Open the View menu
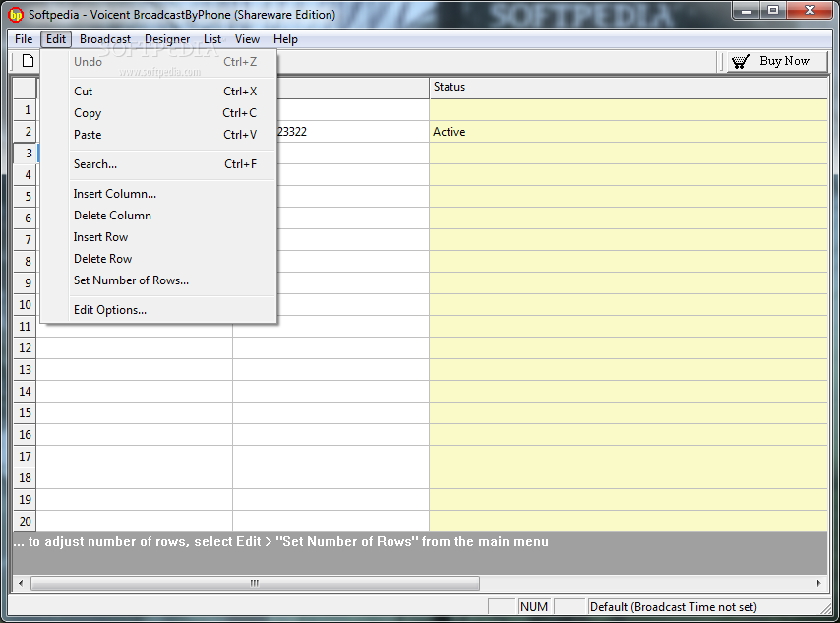The width and height of the screenshot is (840, 623). click(247, 39)
